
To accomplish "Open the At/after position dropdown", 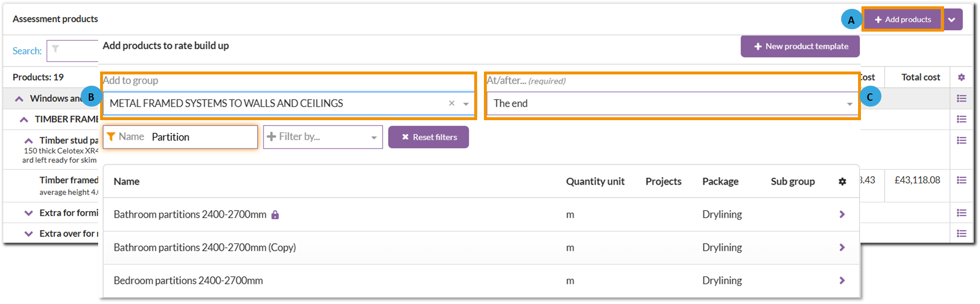I will [849, 104].
